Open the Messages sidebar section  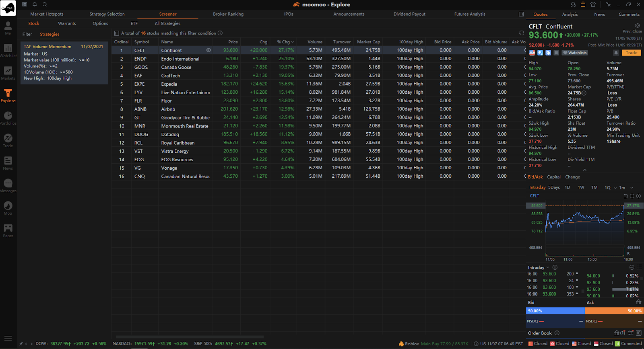pos(8,185)
